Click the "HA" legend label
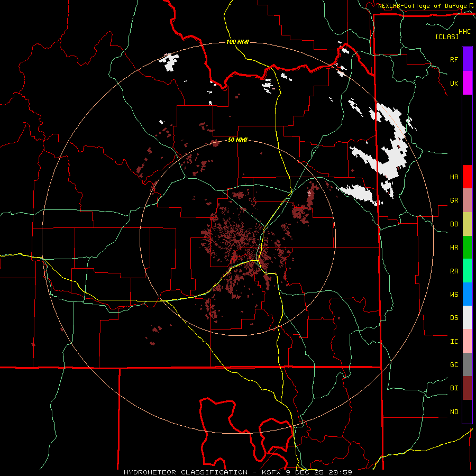Viewport: 476px width, 476px height. pyautogui.click(x=454, y=177)
